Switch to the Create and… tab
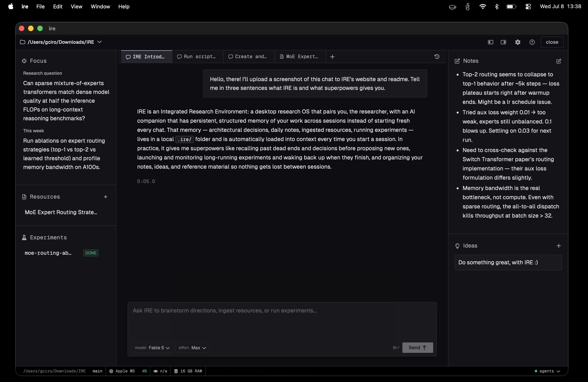Viewport: 588px width, 382px height. click(x=249, y=57)
